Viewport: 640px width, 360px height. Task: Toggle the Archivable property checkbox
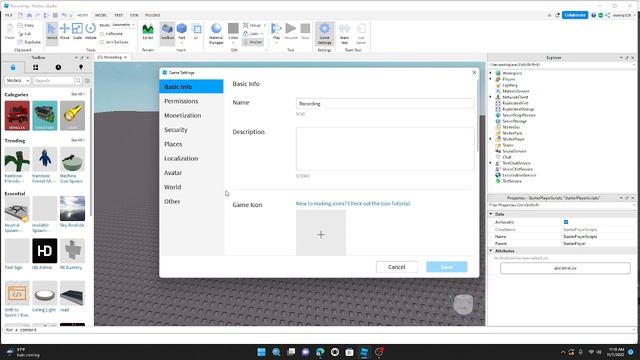tap(566, 222)
